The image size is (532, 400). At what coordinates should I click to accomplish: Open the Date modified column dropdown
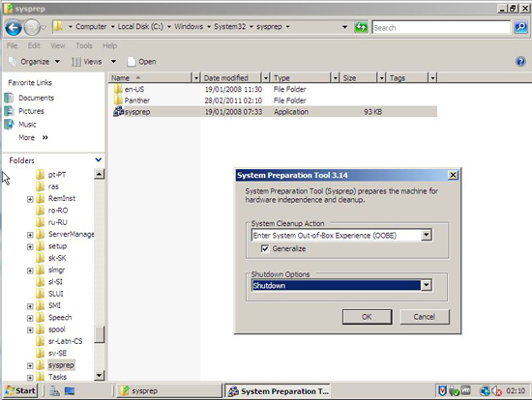(x=266, y=78)
